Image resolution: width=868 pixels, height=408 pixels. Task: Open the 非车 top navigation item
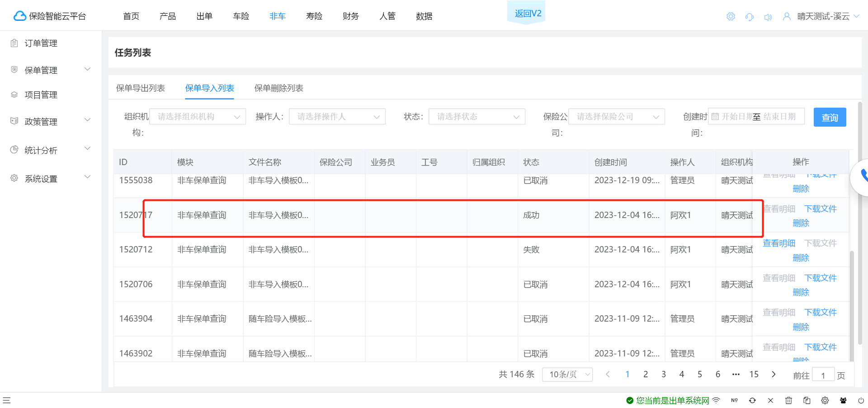coord(278,16)
